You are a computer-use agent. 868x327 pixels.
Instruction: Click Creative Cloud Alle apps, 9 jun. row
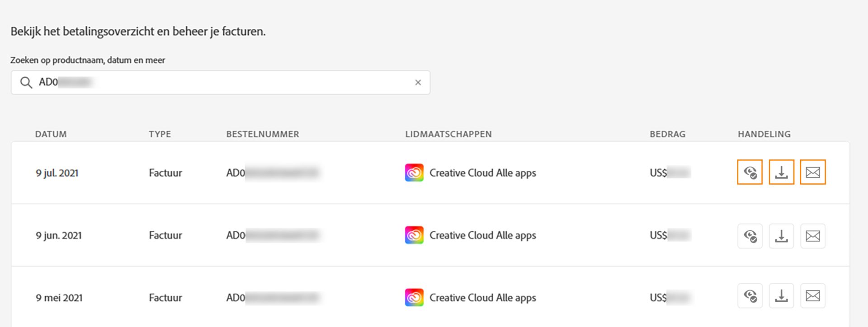coord(482,235)
